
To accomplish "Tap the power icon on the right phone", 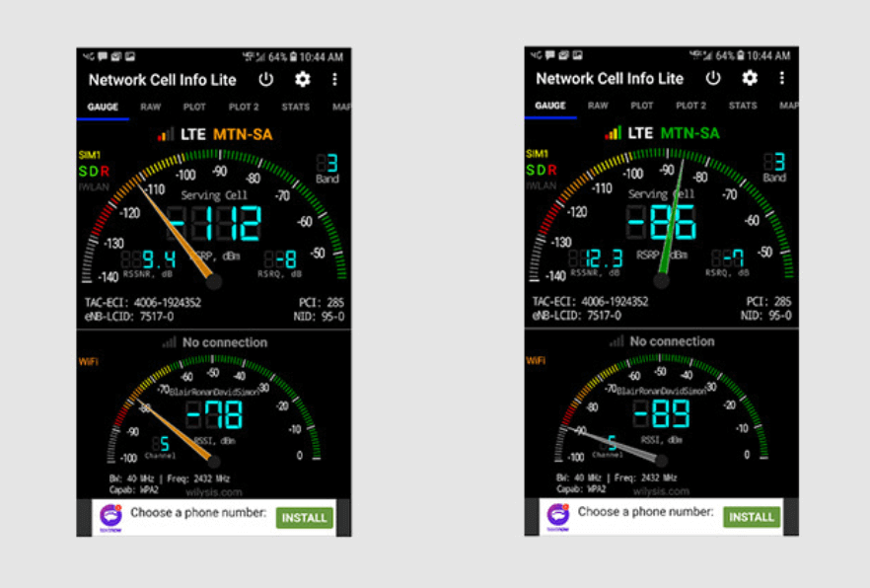I will click(712, 78).
